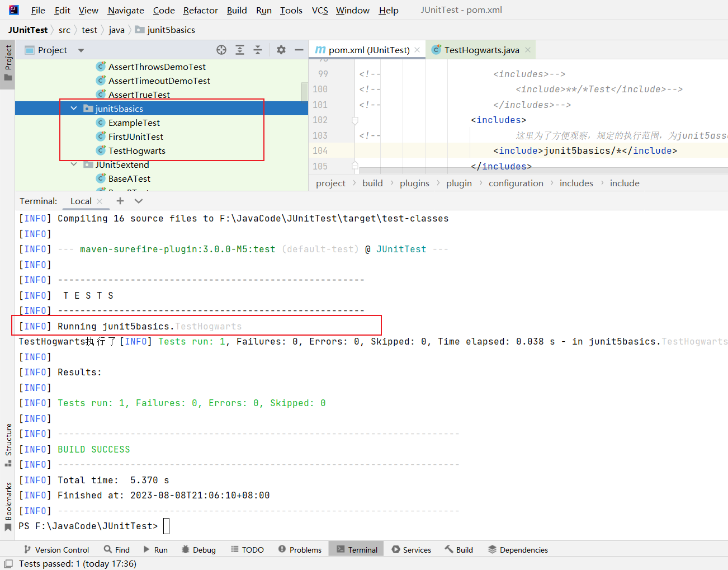Click the locate/select opened file target icon
Viewport: 728px width, 570px height.
[221, 50]
